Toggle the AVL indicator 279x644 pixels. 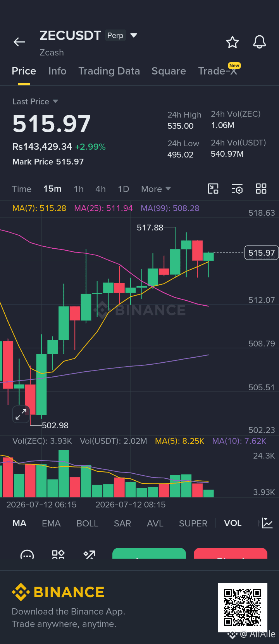pos(155,523)
